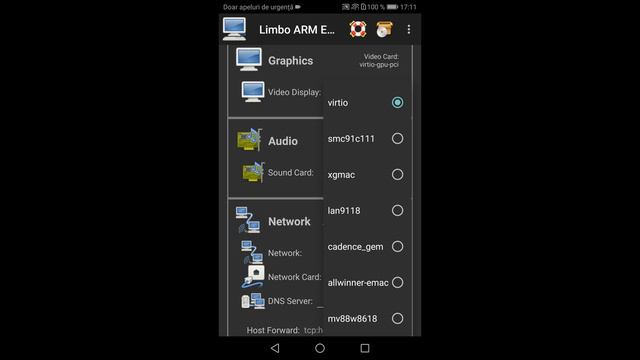
Task: Select the allwinner-emac radio button
Action: click(x=397, y=282)
